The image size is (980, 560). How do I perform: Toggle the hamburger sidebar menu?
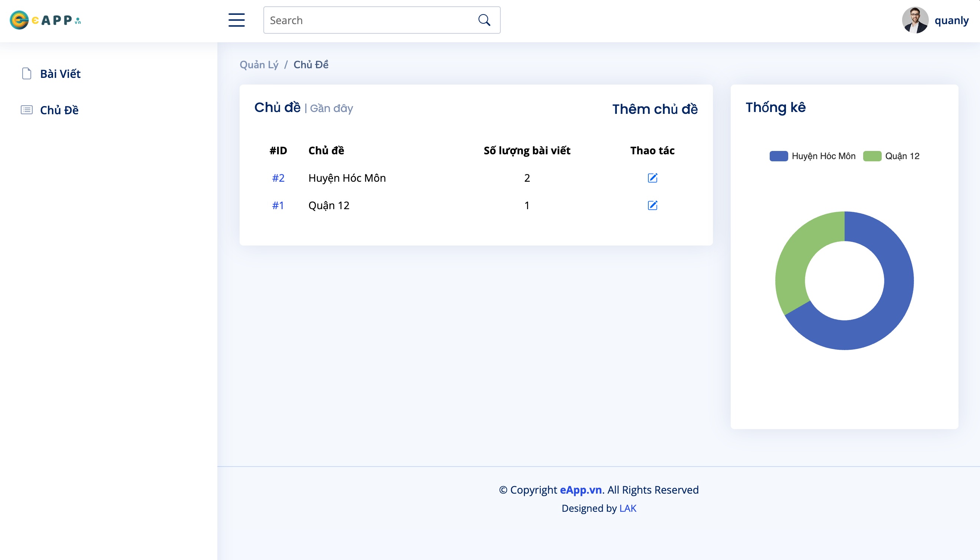pyautogui.click(x=237, y=20)
